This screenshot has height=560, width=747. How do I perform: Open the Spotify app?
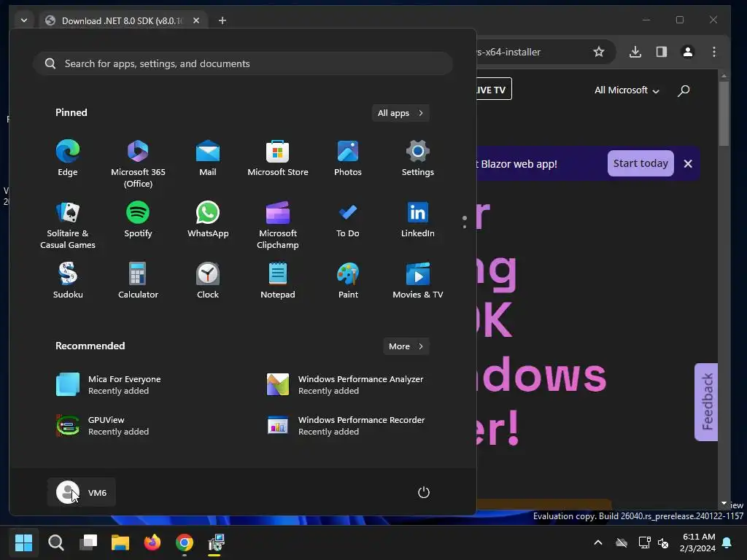point(138,219)
